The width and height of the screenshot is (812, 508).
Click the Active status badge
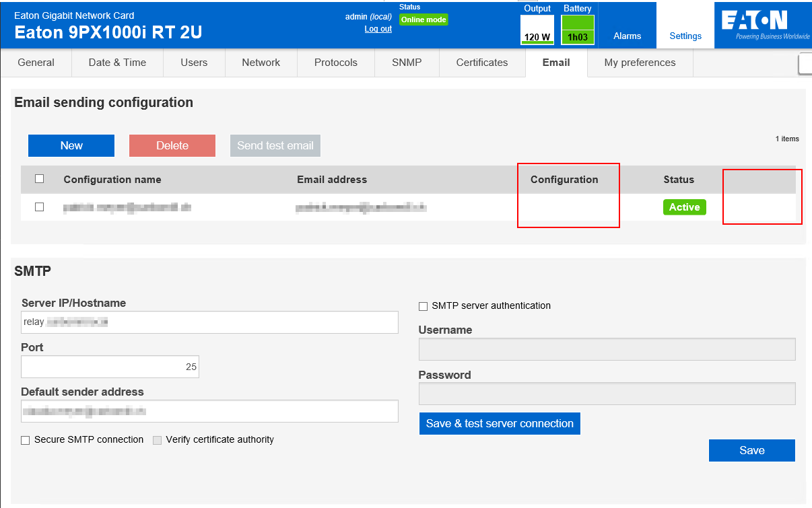pos(684,207)
